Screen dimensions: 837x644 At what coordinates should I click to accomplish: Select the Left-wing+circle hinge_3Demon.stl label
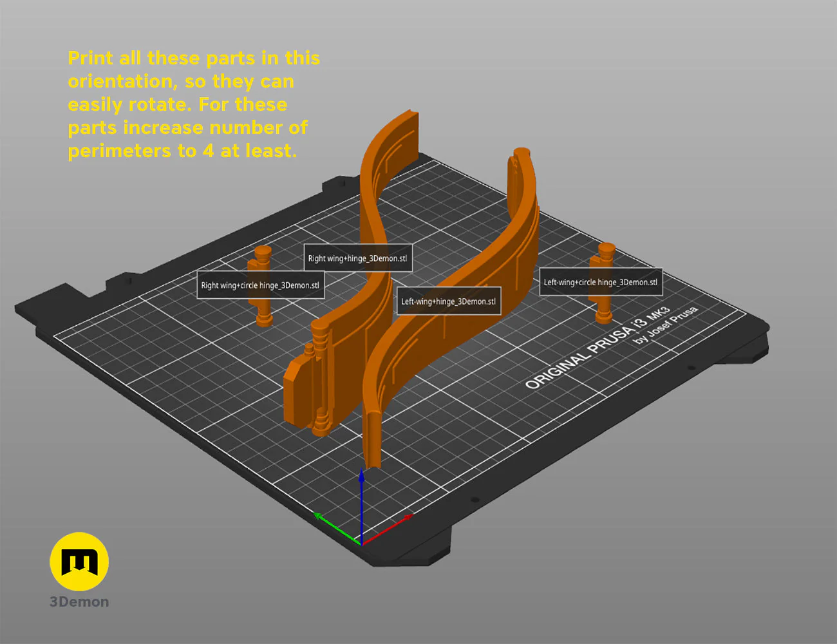tap(601, 282)
